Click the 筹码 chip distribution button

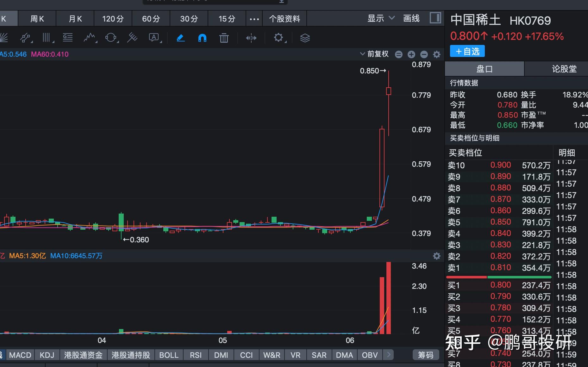(x=426, y=355)
